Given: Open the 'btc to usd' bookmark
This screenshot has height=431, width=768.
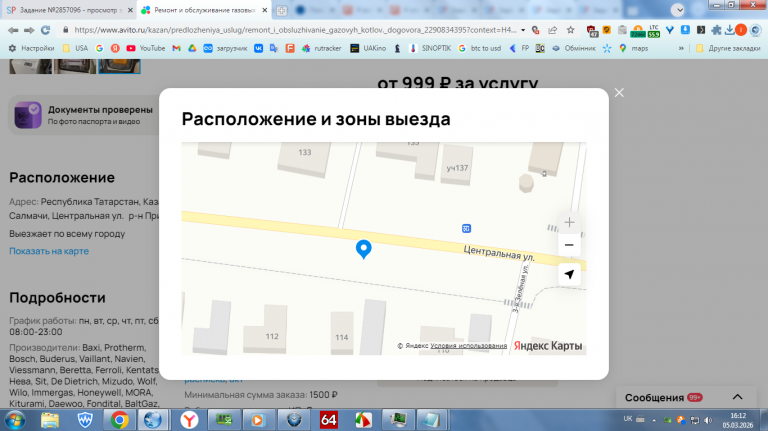Looking at the screenshot, I should coord(480,48).
